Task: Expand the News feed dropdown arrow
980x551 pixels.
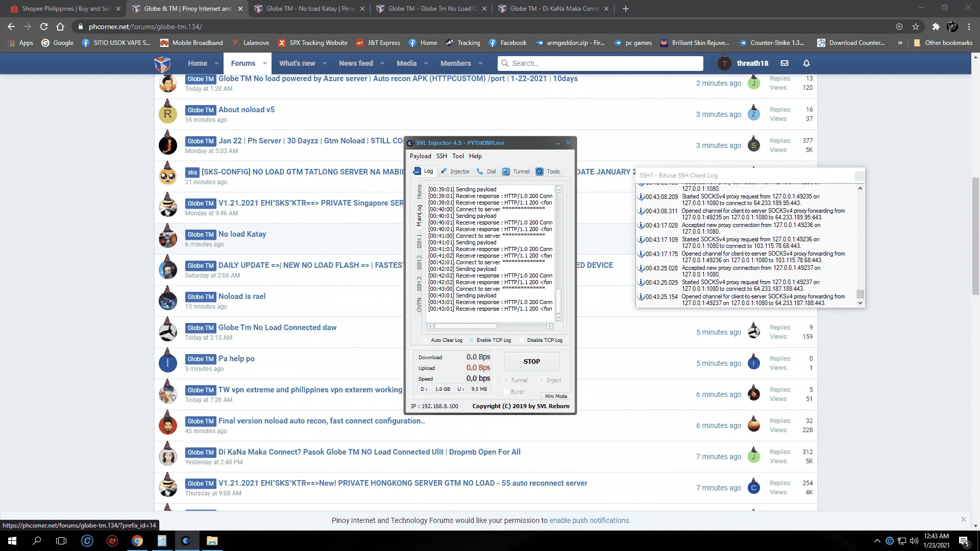Action: point(383,64)
